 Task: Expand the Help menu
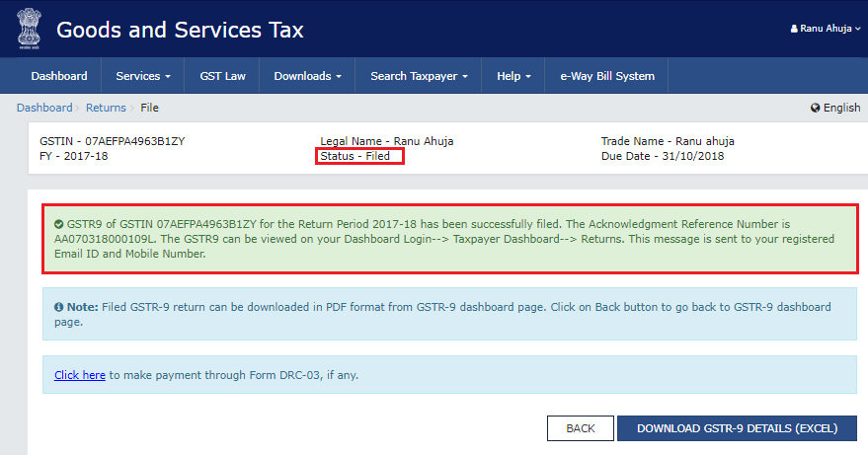[513, 76]
